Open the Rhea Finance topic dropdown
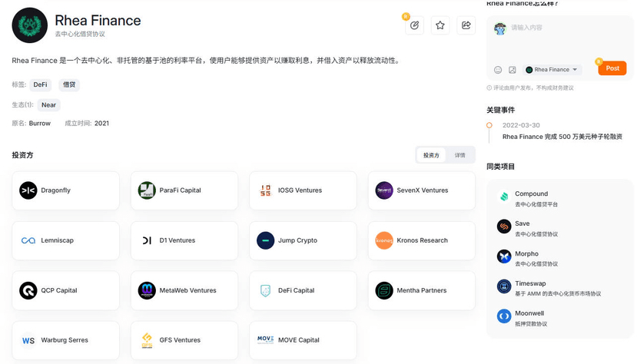This screenshot has width=637, height=364. tap(552, 70)
